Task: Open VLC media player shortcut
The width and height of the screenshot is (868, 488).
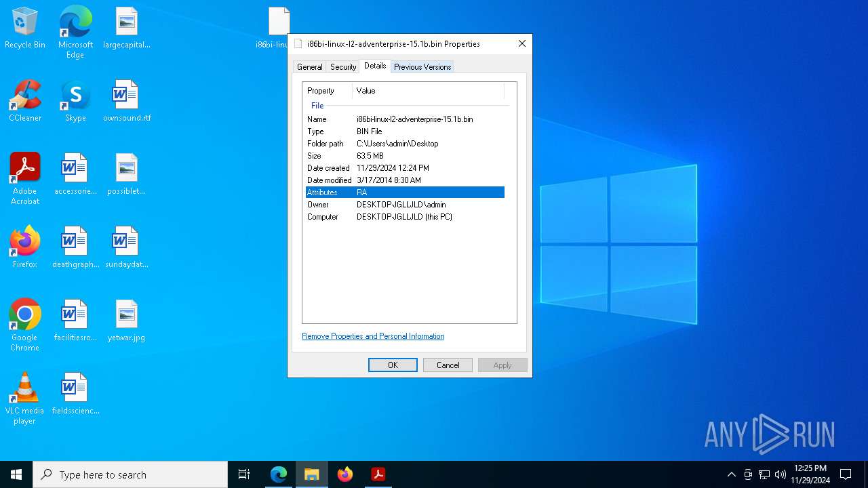Action: coord(25,399)
